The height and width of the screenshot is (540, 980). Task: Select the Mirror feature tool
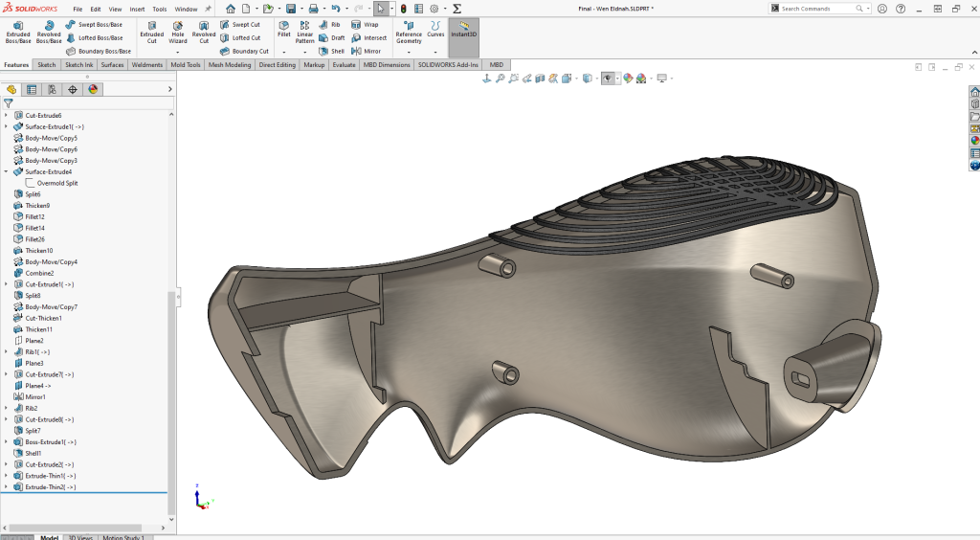click(x=366, y=51)
